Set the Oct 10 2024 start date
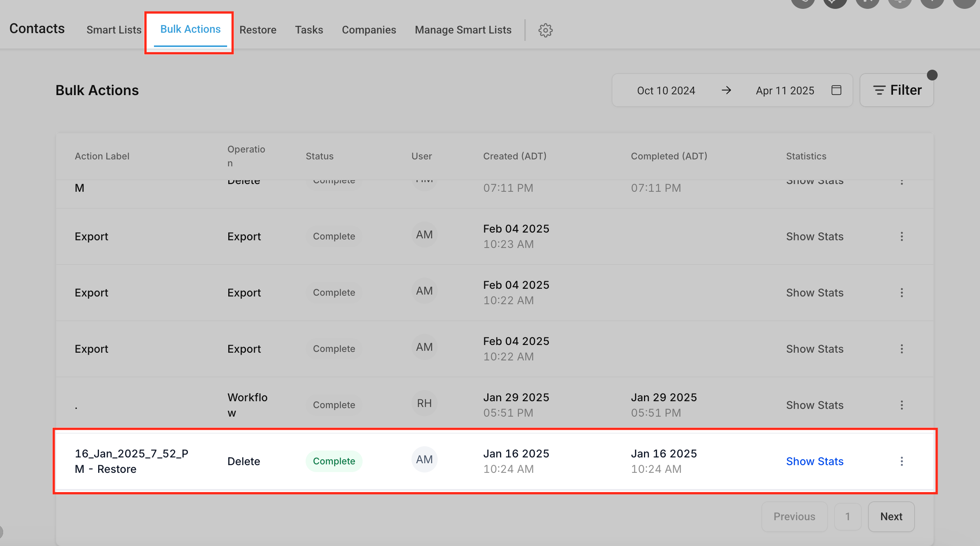The height and width of the screenshot is (546, 980). click(666, 90)
